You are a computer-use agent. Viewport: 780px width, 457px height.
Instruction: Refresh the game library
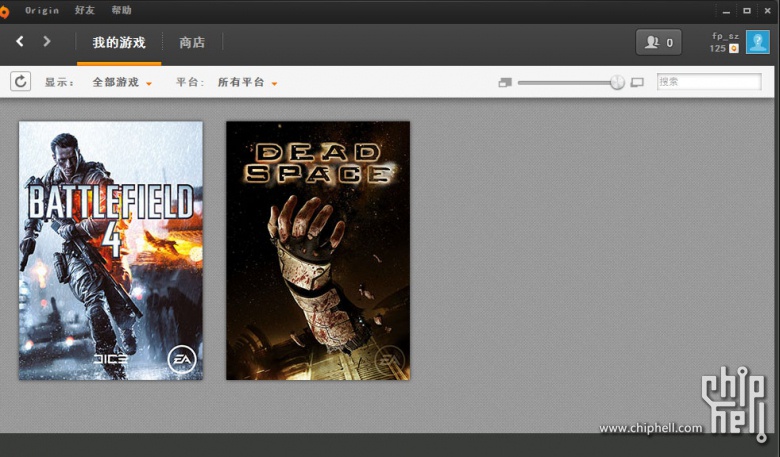pos(20,81)
